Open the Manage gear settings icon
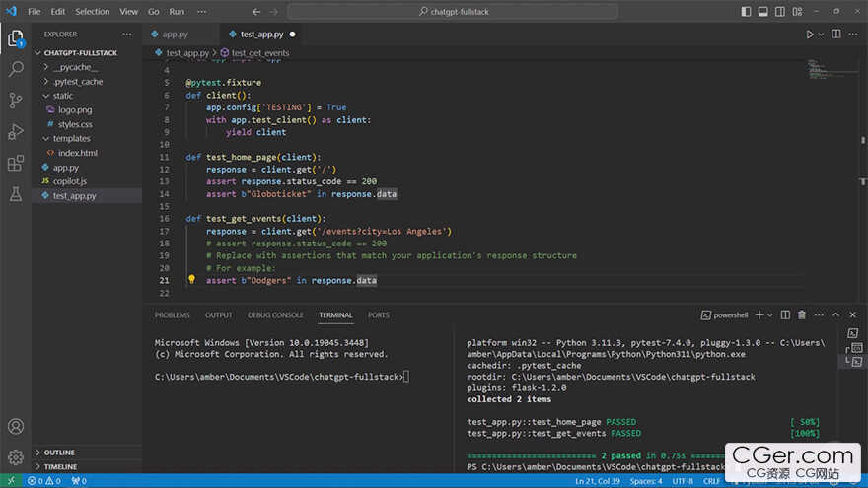The width and height of the screenshot is (868, 488). point(16,457)
